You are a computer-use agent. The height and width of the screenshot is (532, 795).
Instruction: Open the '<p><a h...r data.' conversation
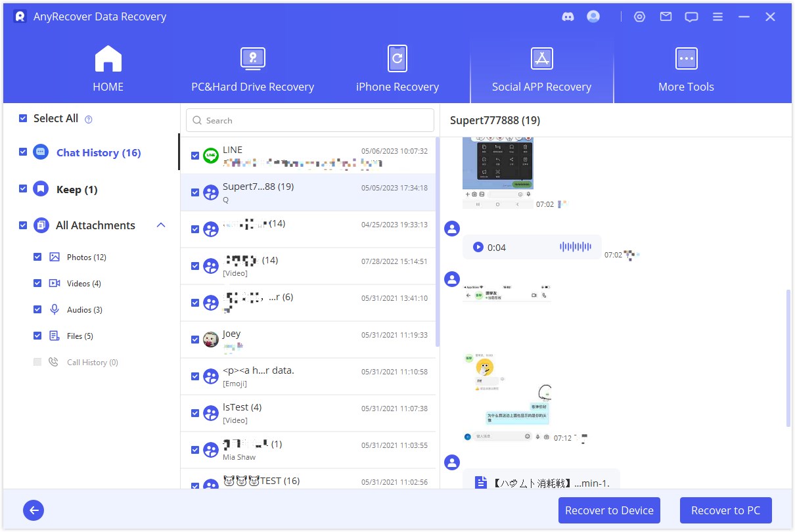(307, 376)
